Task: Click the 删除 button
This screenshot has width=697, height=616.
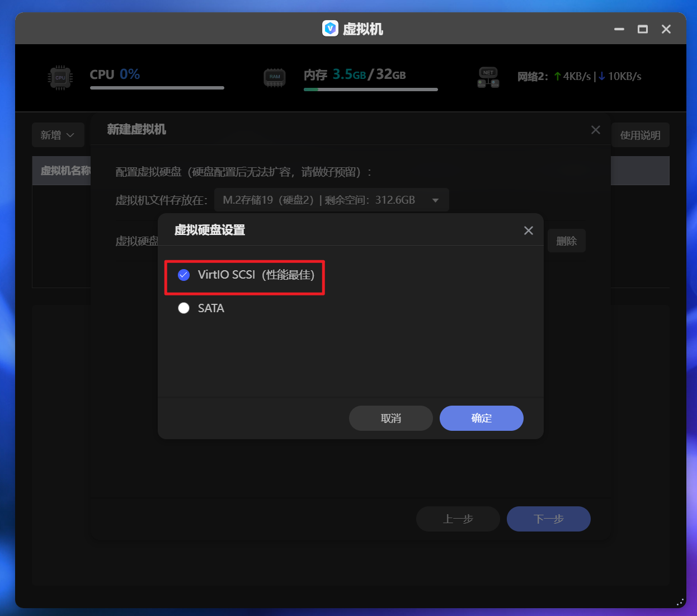Action: [x=566, y=241]
